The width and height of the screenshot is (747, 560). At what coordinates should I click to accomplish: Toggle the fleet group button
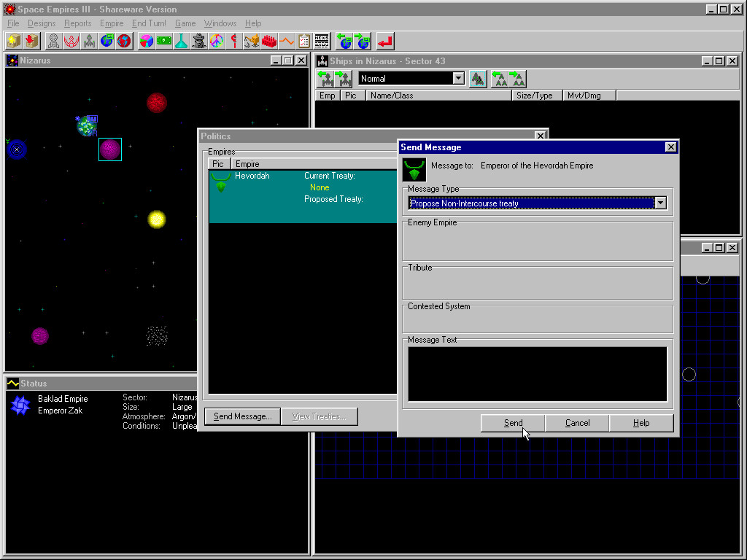pyautogui.click(x=478, y=79)
